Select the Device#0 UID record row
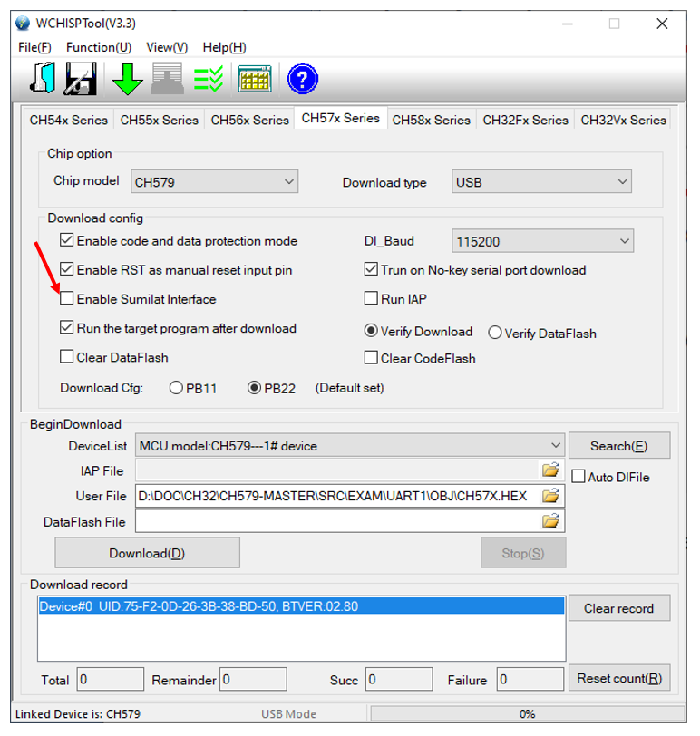 301,606
